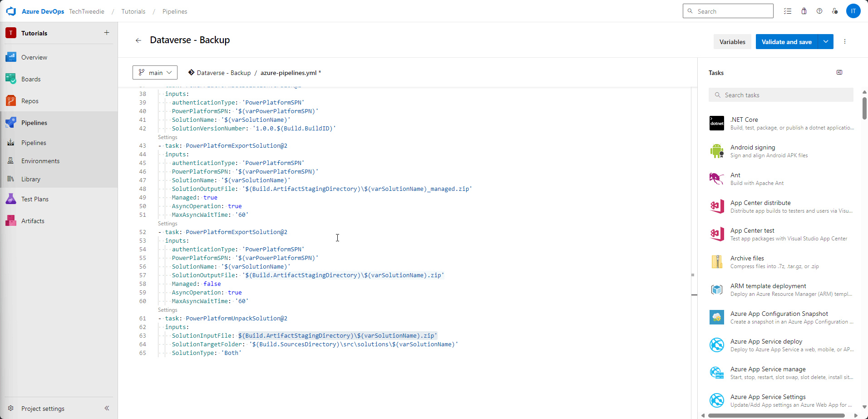The image size is (868, 419).
Task: Collapse the project sidebar with the chevron
Action: pos(107,408)
